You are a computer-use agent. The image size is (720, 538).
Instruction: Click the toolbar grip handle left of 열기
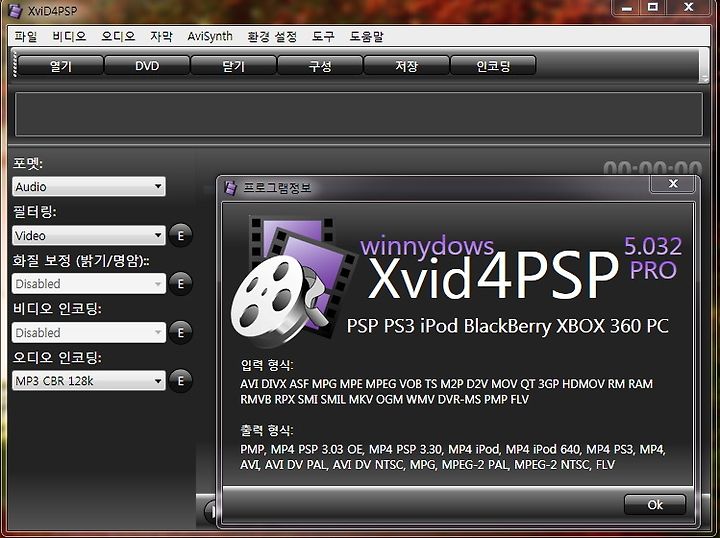15,65
